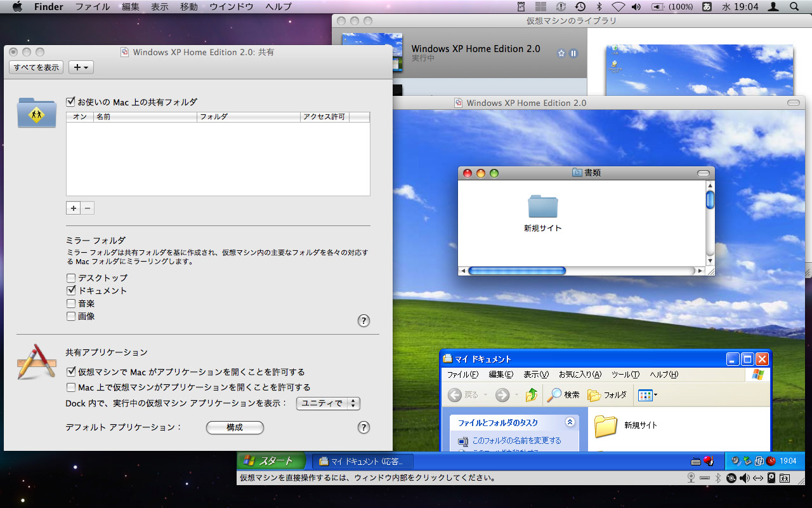812x508 pixels.
Task: Open the 移動 menu in Mac menu bar
Action: coord(189,6)
